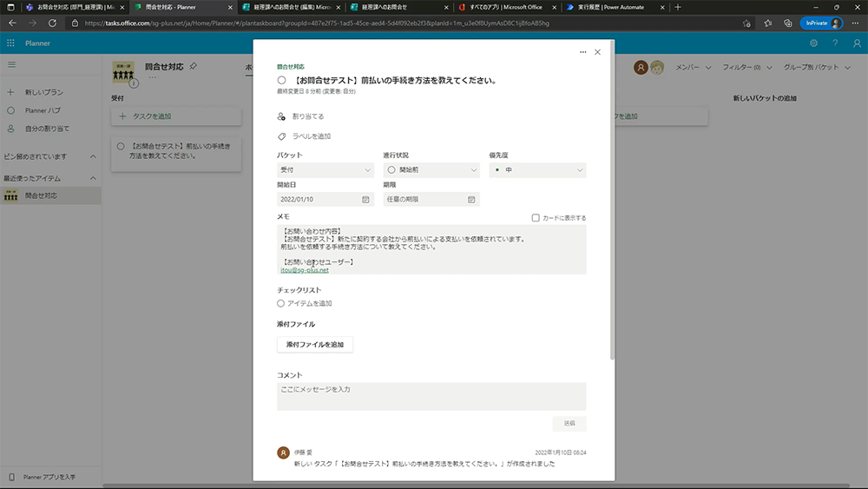Toggle the hamburger navigation menu
This screenshot has width=868, height=489.
click(11, 65)
